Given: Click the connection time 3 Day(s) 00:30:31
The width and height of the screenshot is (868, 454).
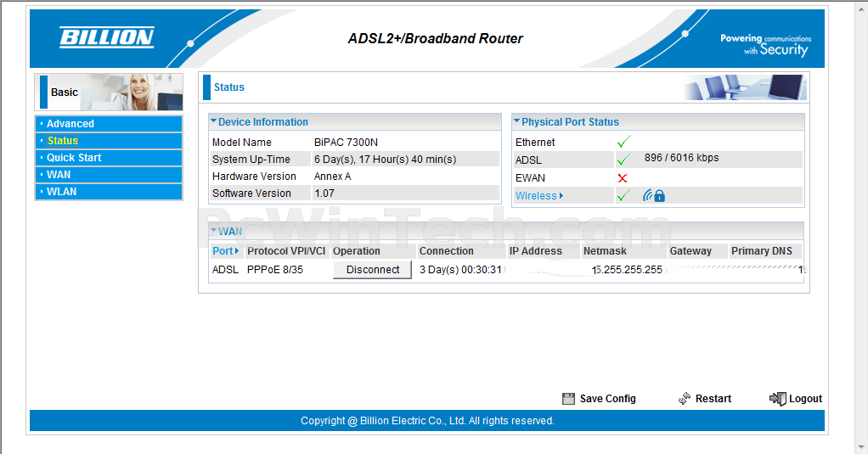Looking at the screenshot, I should click(x=460, y=270).
